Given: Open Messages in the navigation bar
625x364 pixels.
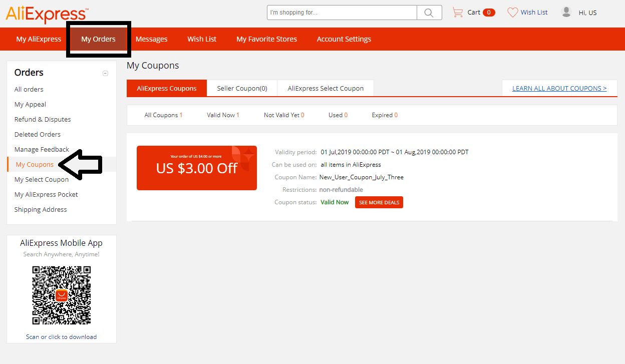Looking at the screenshot, I should pyautogui.click(x=151, y=39).
